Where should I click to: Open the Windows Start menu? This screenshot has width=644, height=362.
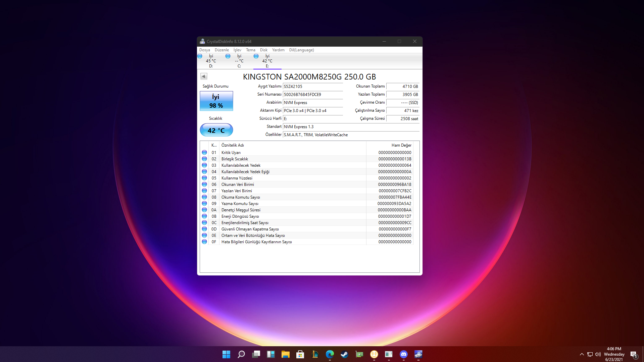tap(226, 354)
